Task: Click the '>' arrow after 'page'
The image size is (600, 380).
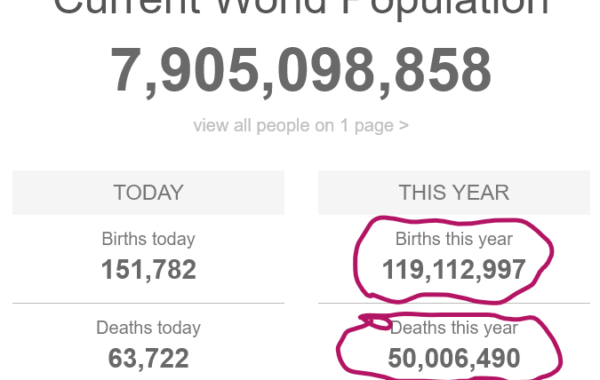Action: coord(404,126)
